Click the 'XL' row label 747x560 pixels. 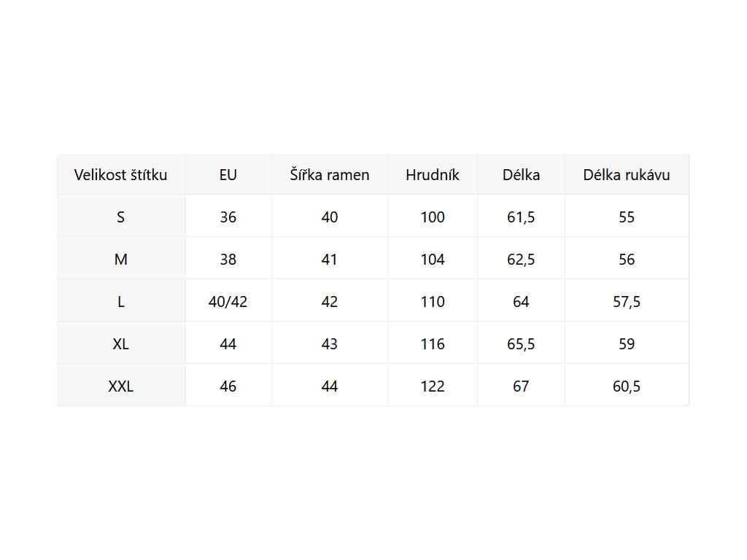(x=121, y=344)
